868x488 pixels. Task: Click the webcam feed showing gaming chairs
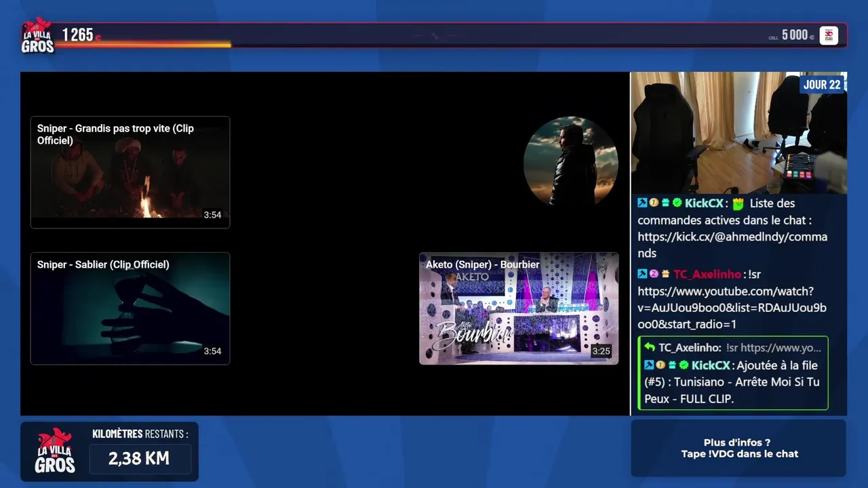point(738,133)
